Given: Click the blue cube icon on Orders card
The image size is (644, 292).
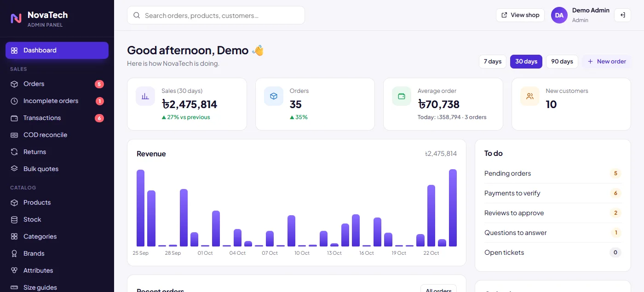Looking at the screenshot, I should pyautogui.click(x=274, y=96).
